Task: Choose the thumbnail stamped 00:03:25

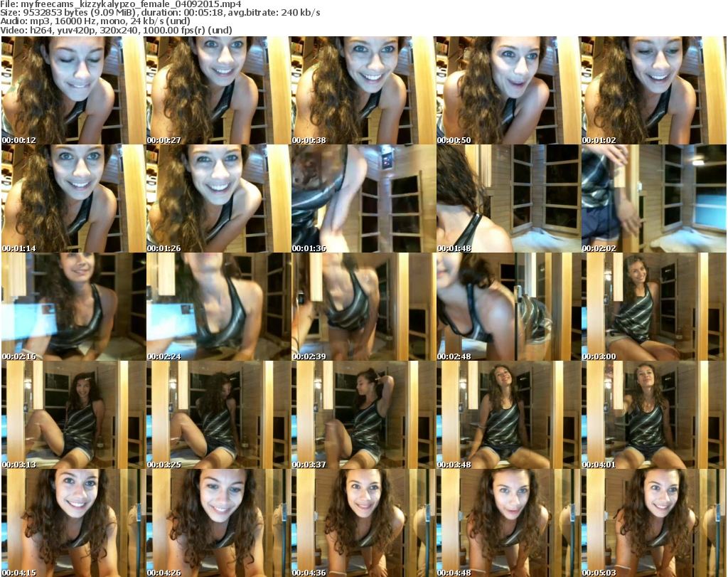Action: 219,415
